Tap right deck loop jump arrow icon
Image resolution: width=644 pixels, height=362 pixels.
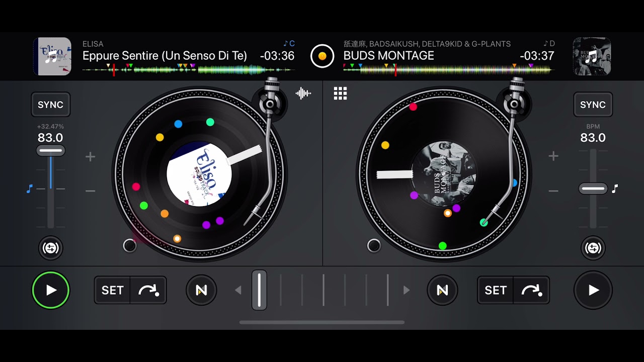(x=531, y=290)
